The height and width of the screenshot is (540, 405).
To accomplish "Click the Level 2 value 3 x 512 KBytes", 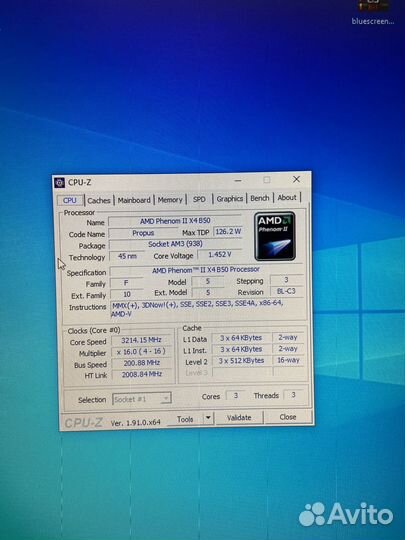I will (x=241, y=361).
